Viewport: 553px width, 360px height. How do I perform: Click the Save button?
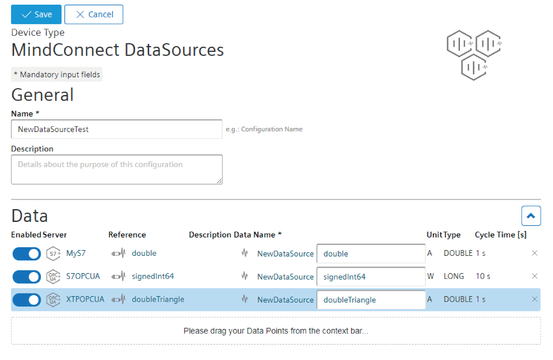(36, 14)
